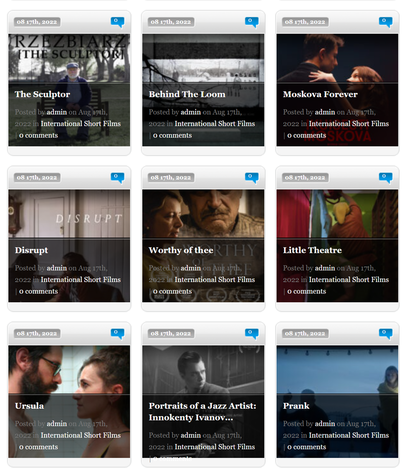Open the Disrupt film post title

click(31, 250)
